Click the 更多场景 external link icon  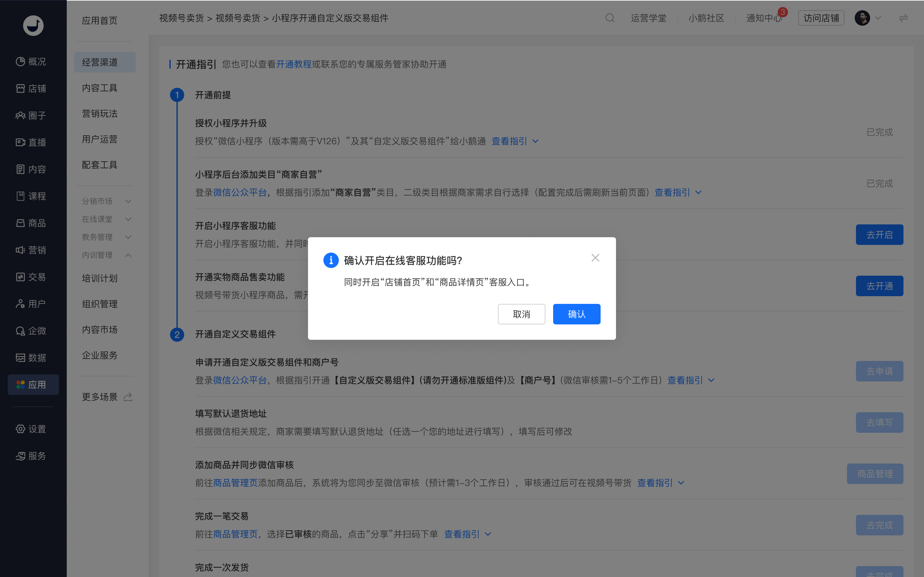128,397
